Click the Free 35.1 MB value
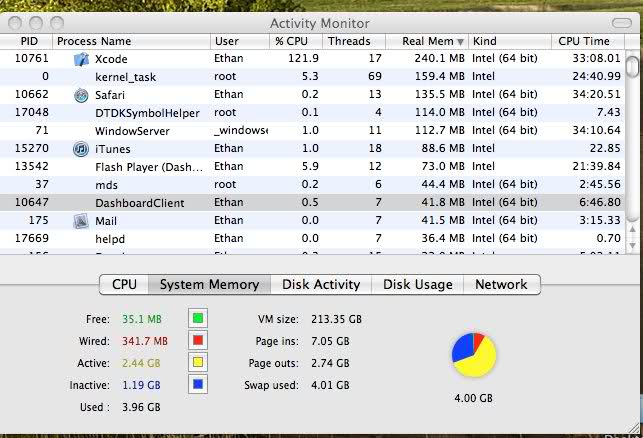 click(142, 319)
